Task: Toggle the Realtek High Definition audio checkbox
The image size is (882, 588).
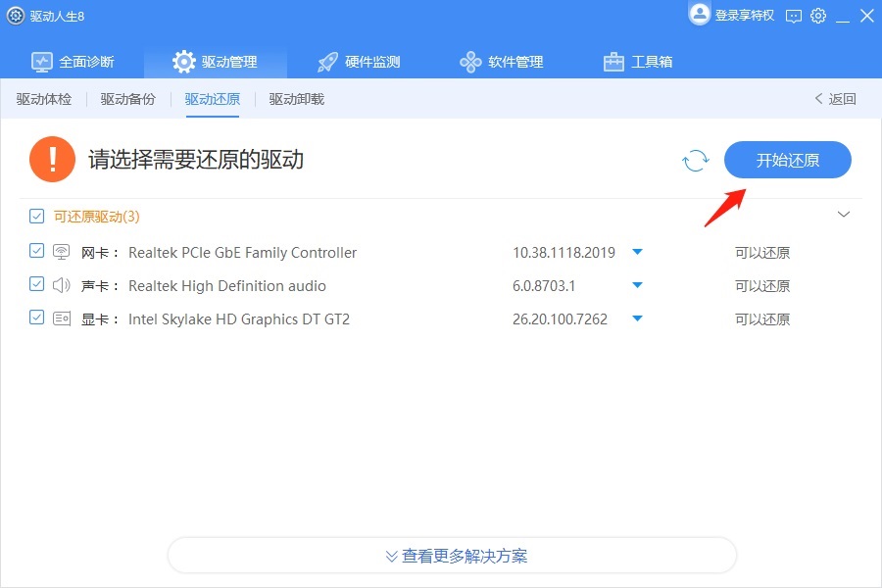Action: tap(36, 285)
